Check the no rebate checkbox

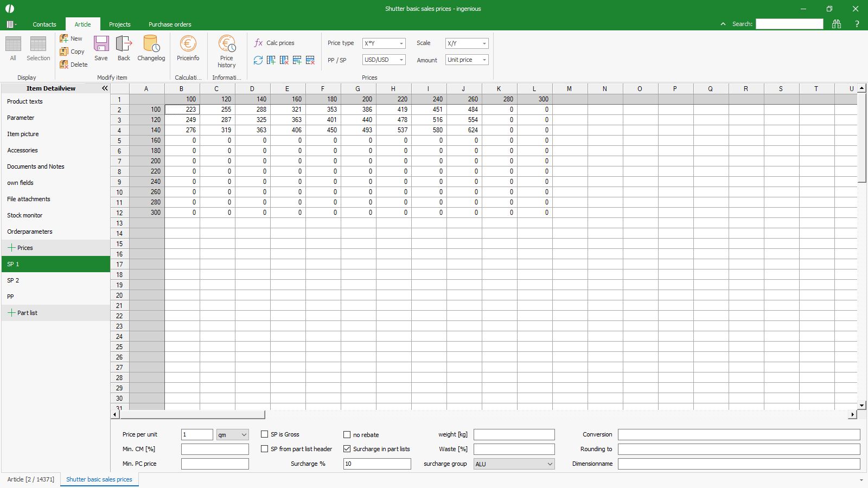coord(347,435)
